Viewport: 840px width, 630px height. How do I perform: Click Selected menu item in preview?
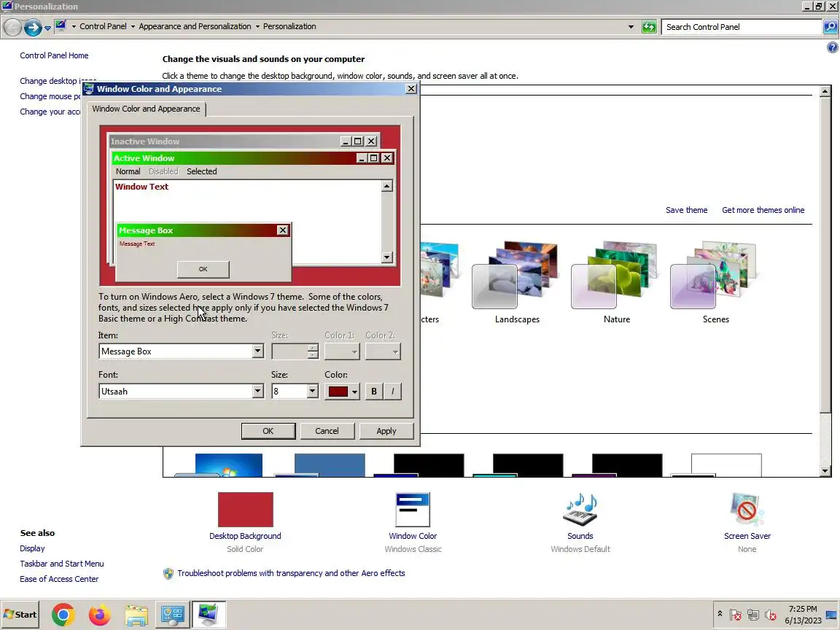[201, 171]
